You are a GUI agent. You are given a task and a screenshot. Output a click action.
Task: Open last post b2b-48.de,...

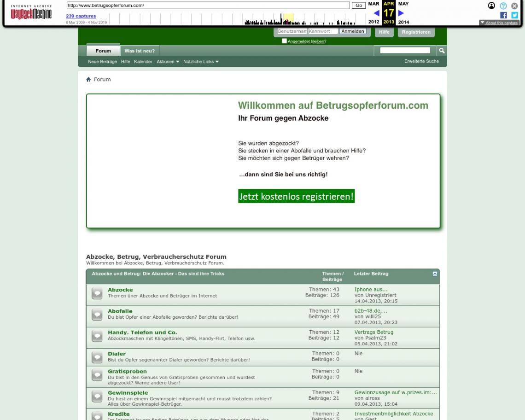point(371,311)
